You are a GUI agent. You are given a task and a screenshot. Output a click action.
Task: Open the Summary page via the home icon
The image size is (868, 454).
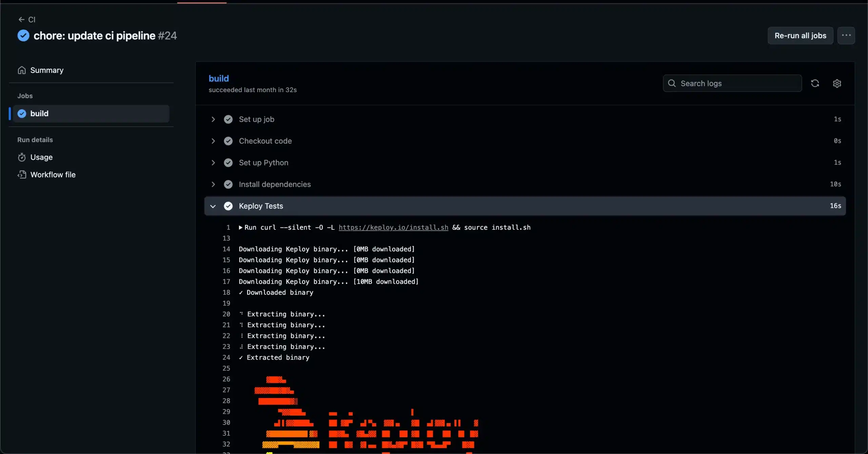[x=22, y=70]
